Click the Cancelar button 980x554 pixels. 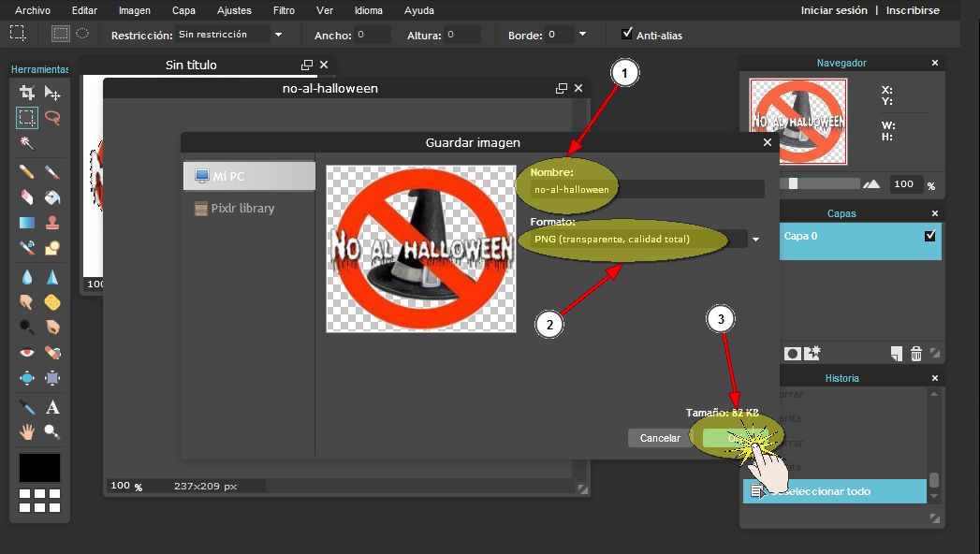click(x=660, y=438)
